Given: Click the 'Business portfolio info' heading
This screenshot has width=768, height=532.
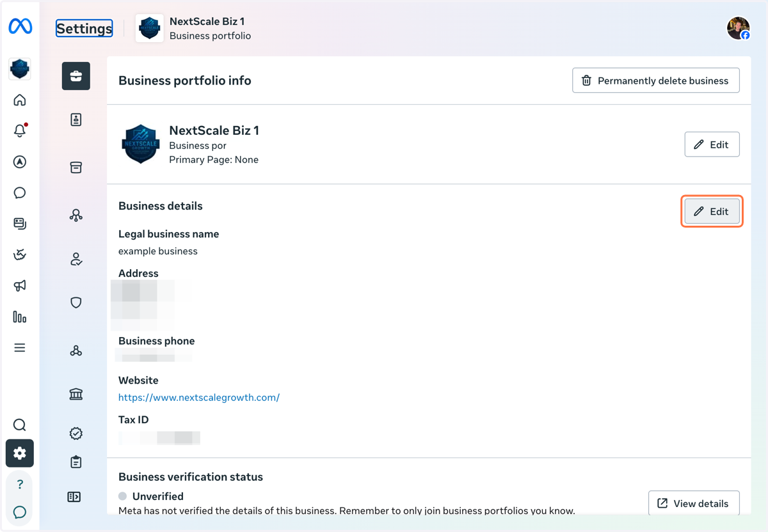Looking at the screenshot, I should [185, 81].
